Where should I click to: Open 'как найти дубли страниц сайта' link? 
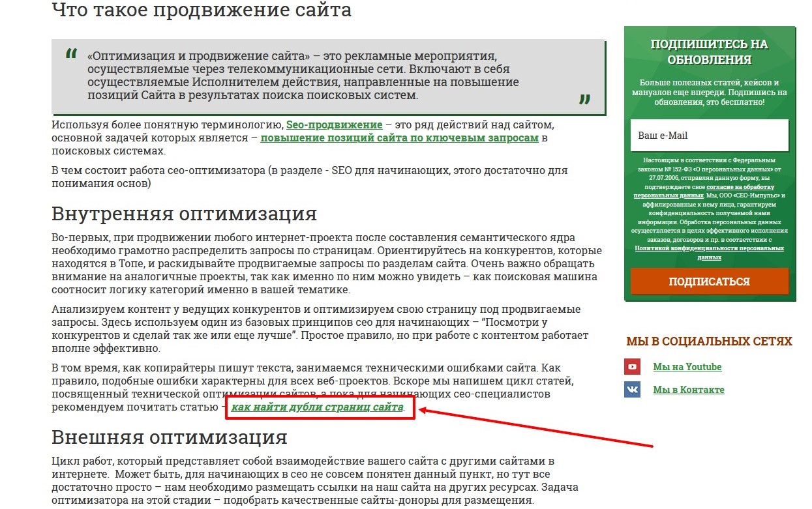318,407
